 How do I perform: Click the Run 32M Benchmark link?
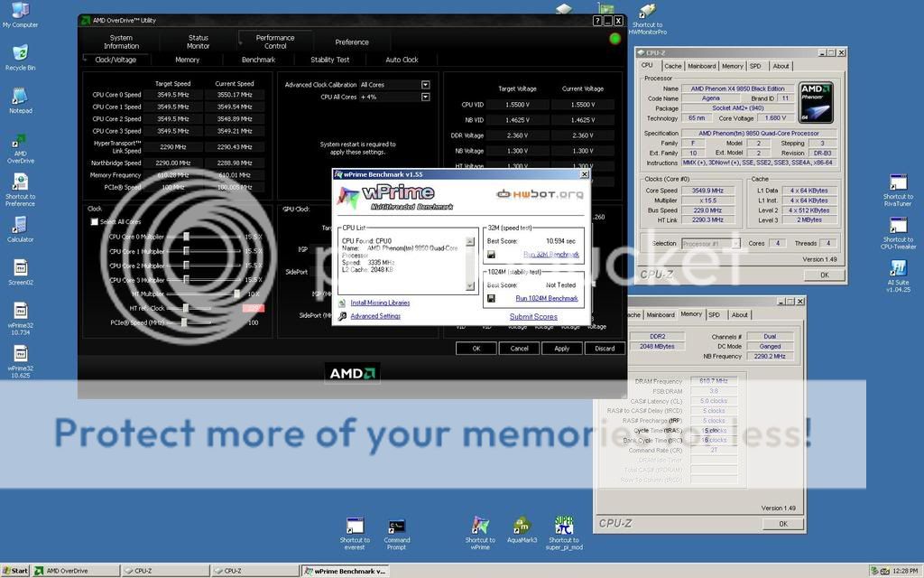coord(551,255)
